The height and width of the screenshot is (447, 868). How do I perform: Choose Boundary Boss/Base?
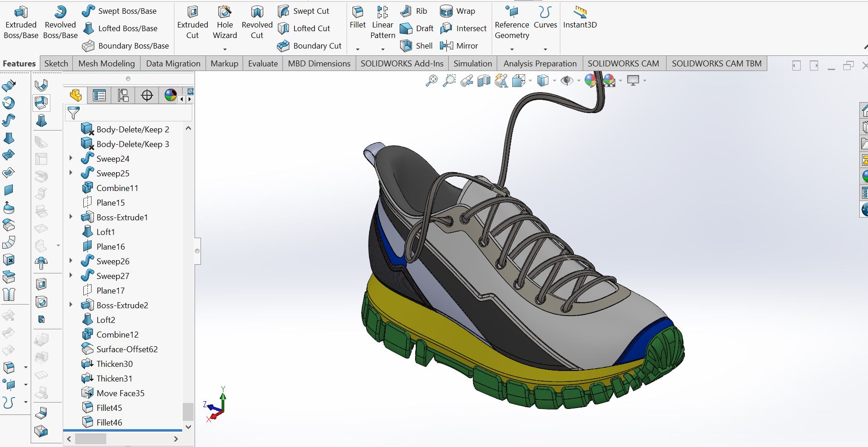coord(125,46)
